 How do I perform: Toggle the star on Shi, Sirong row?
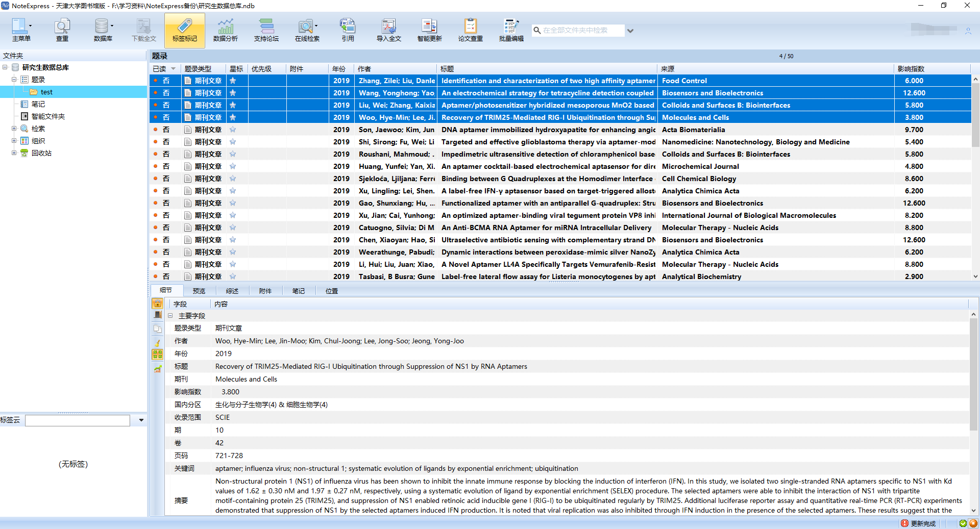(x=233, y=142)
